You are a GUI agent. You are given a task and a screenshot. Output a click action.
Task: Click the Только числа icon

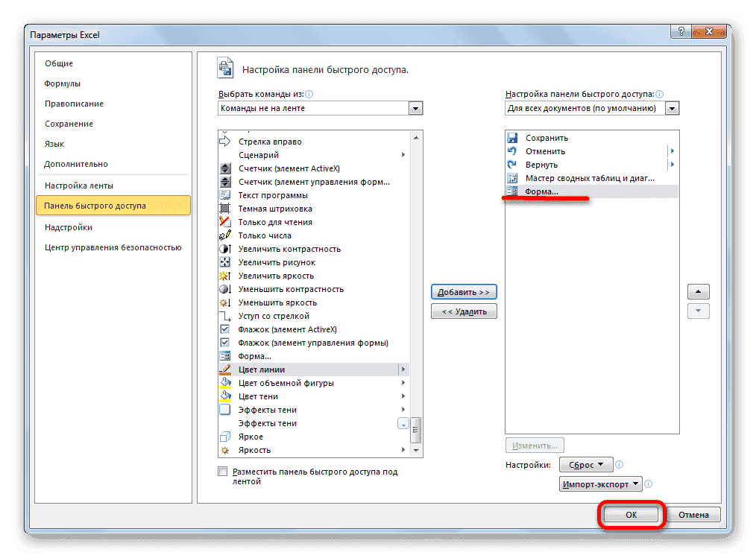click(x=224, y=235)
